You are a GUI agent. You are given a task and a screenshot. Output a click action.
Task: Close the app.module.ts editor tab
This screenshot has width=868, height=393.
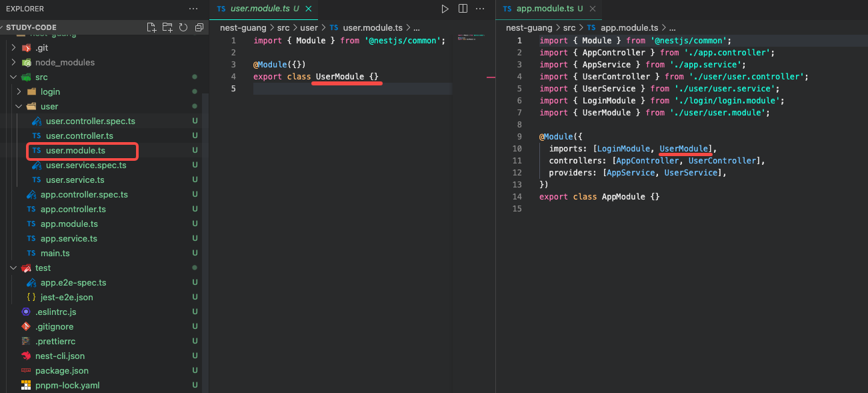coord(593,9)
